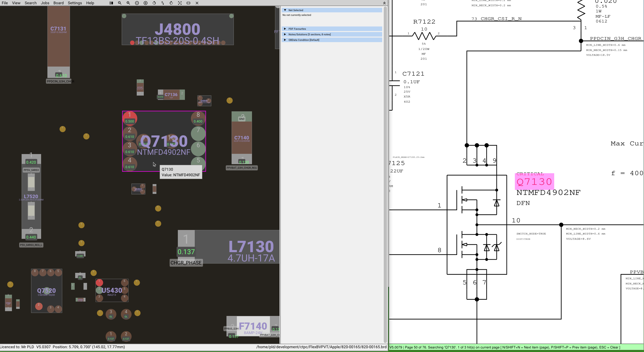Screen dimensions: 644x352
Task: Click the PPVBAT_G3H_CHGR_REG net label
Action: pyautogui.click(x=242, y=168)
